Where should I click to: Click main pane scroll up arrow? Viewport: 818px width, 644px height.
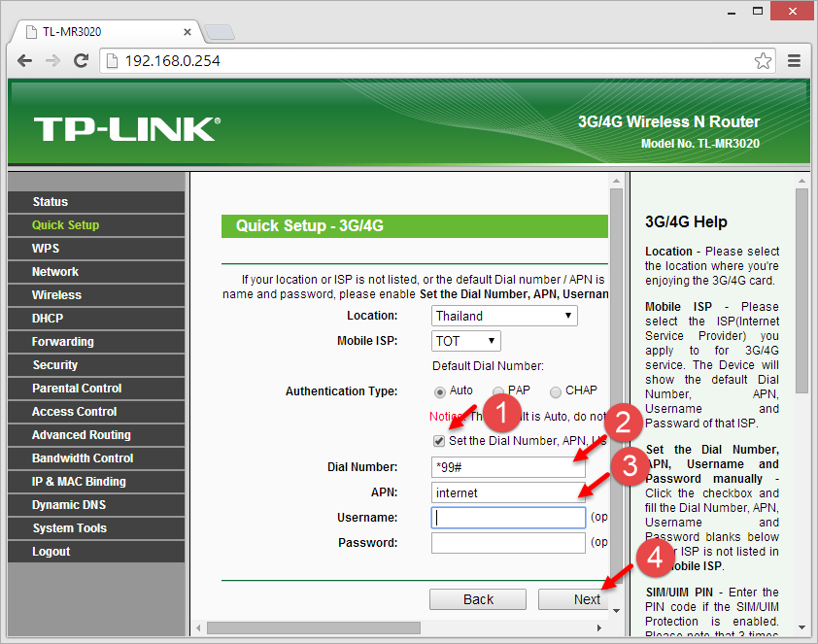(616, 181)
